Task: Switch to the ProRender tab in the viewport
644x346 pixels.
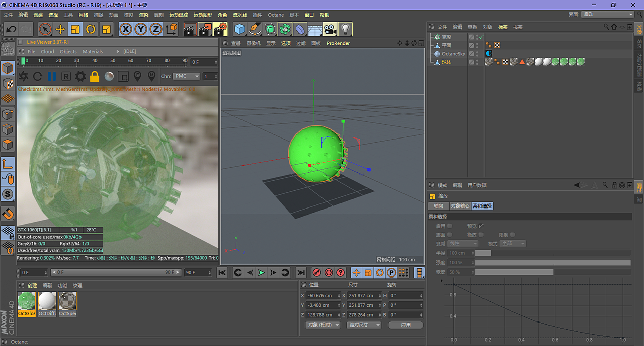Action: (x=338, y=43)
